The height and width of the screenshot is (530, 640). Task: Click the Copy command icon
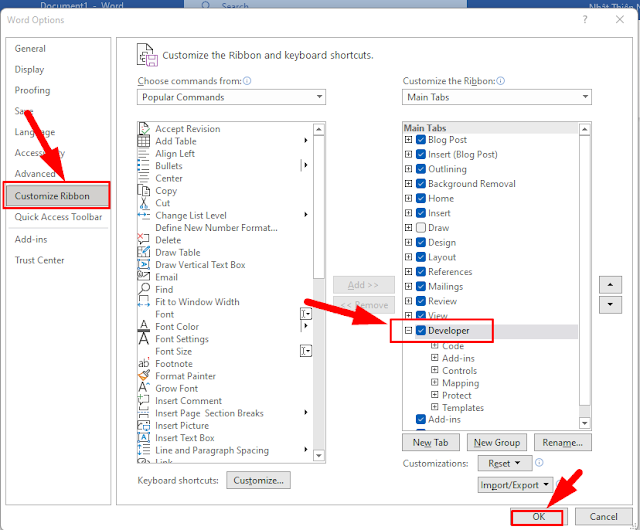point(144,191)
